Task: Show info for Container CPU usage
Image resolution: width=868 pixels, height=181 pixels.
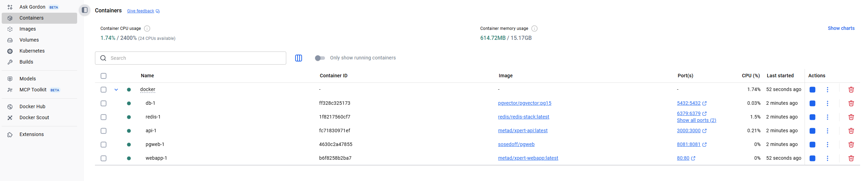Action: 147,29
